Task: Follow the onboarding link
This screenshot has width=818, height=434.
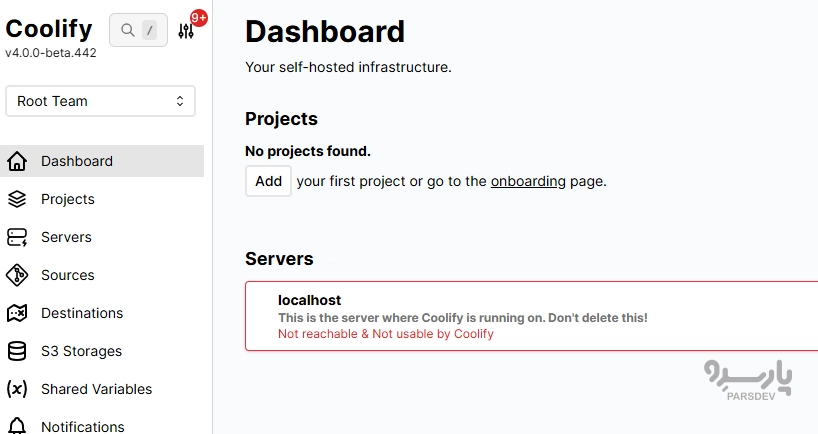Action: coord(528,181)
